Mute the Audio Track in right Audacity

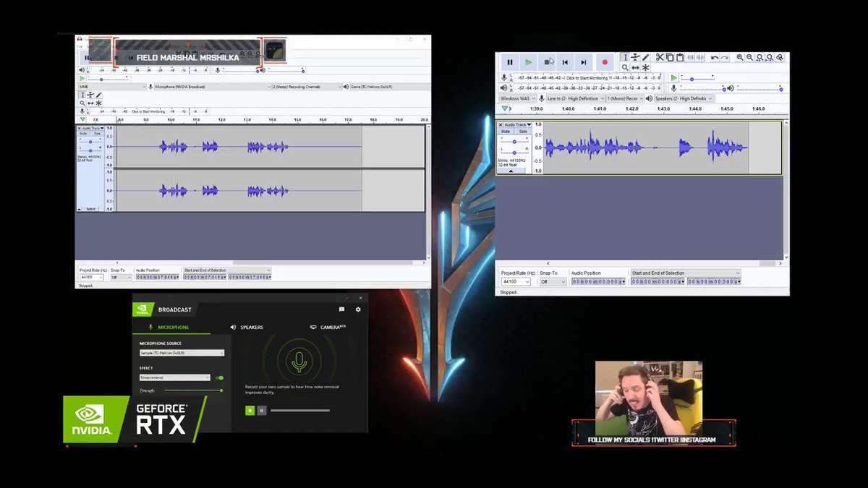506,132
